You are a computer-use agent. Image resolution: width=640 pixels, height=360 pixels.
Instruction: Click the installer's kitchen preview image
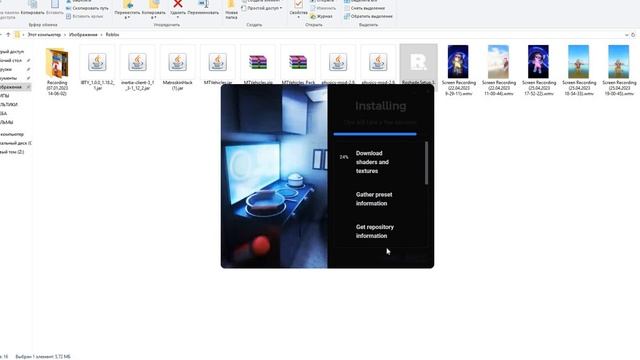click(x=274, y=176)
